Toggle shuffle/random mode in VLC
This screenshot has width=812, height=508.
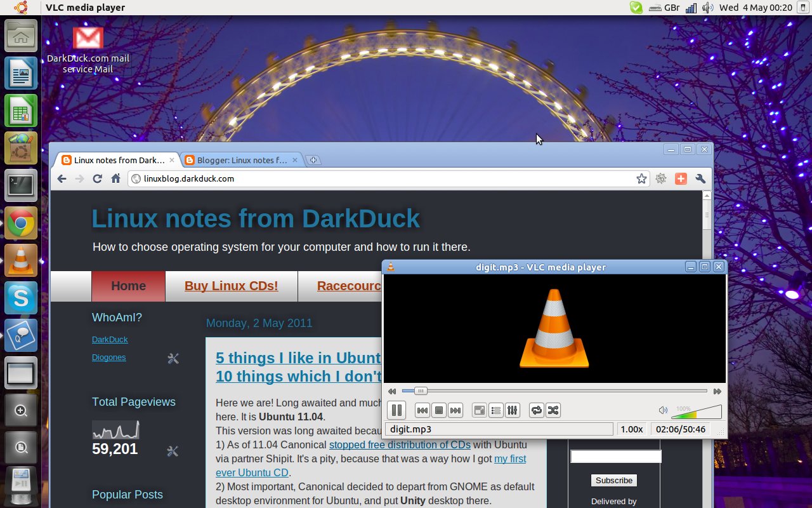(x=553, y=410)
